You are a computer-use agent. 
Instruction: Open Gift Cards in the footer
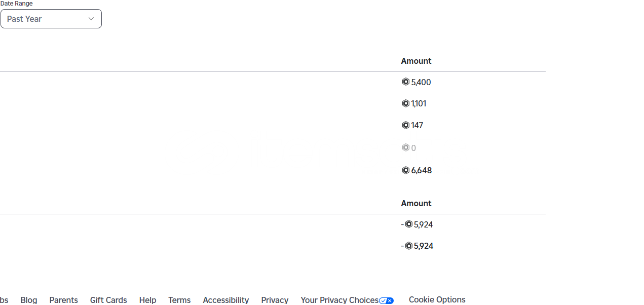click(x=108, y=300)
